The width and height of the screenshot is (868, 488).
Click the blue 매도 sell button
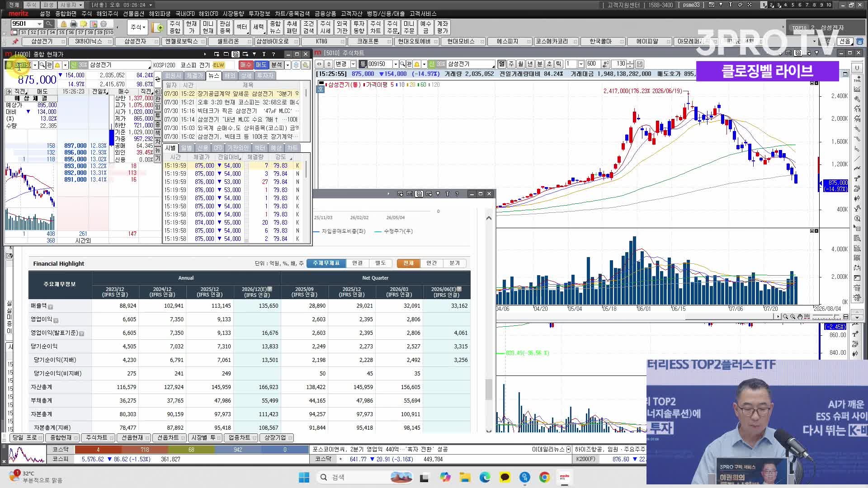coord(261,65)
